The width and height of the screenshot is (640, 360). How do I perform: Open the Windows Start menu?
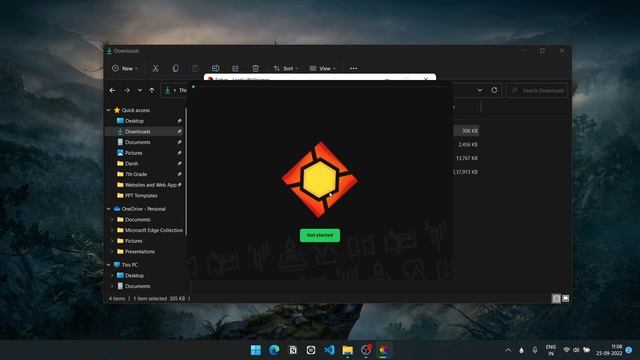[256, 350]
